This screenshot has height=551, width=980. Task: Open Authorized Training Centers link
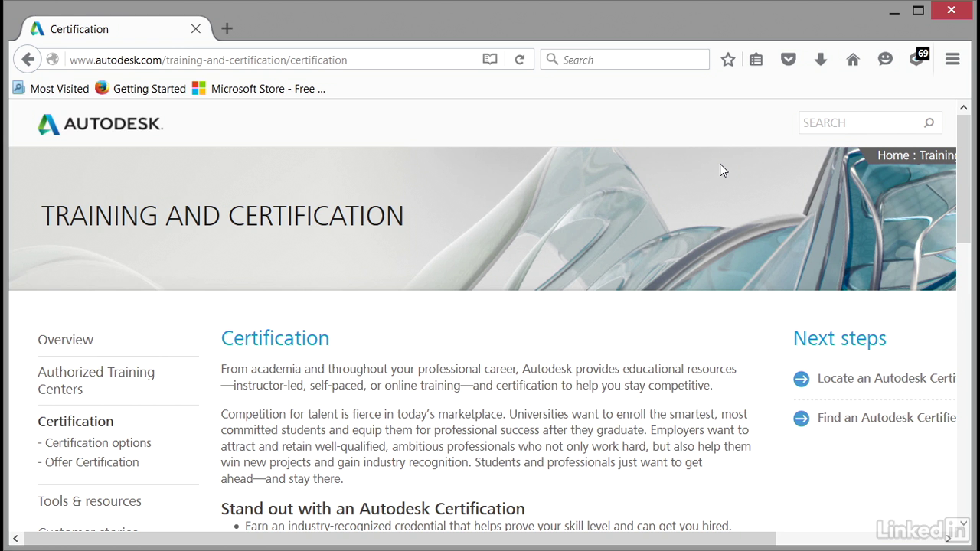click(96, 380)
